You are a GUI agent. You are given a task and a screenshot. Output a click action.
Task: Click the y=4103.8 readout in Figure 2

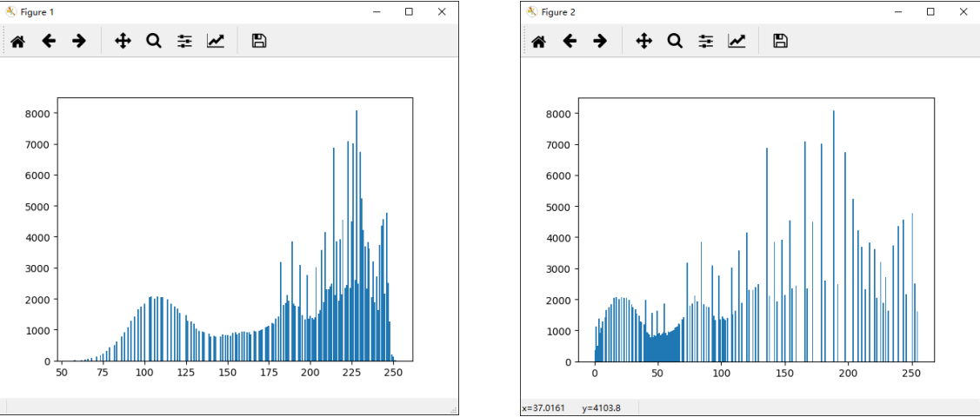click(601, 408)
